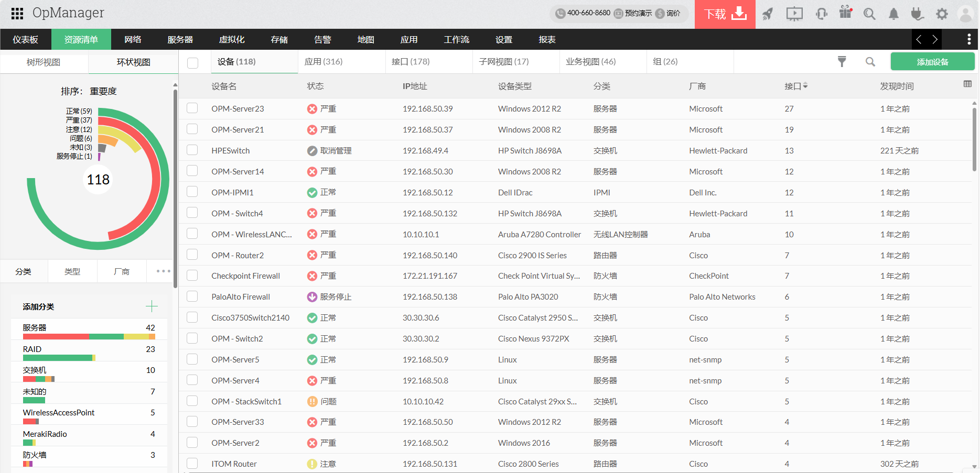The image size is (980, 473).
Task: Open the 接口 (178) tab
Action: [x=411, y=62]
